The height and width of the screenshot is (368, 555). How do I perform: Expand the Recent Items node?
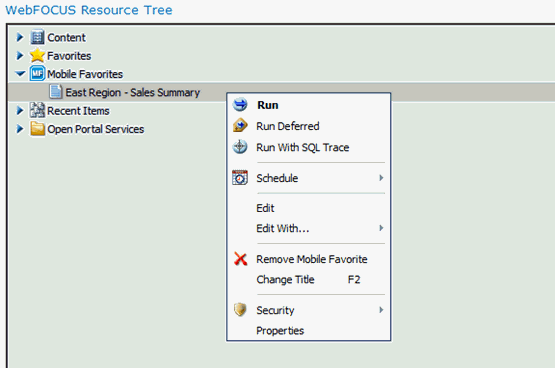20,110
